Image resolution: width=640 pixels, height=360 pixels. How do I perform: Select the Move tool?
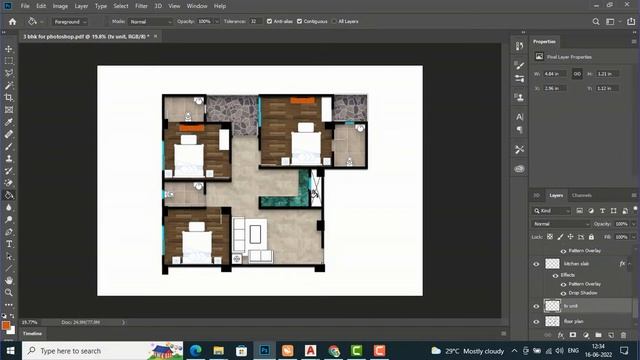9,49
